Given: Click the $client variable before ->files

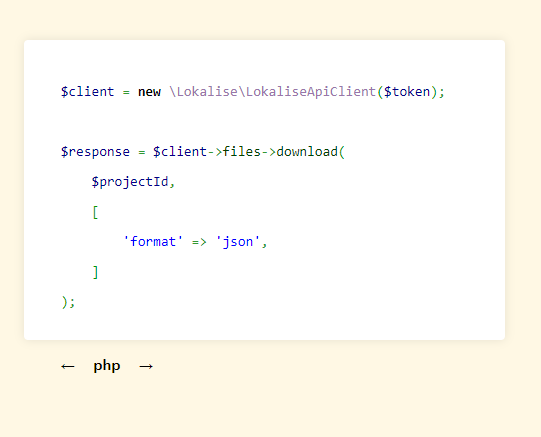Looking at the screenshot, I should tap(180, 151).
